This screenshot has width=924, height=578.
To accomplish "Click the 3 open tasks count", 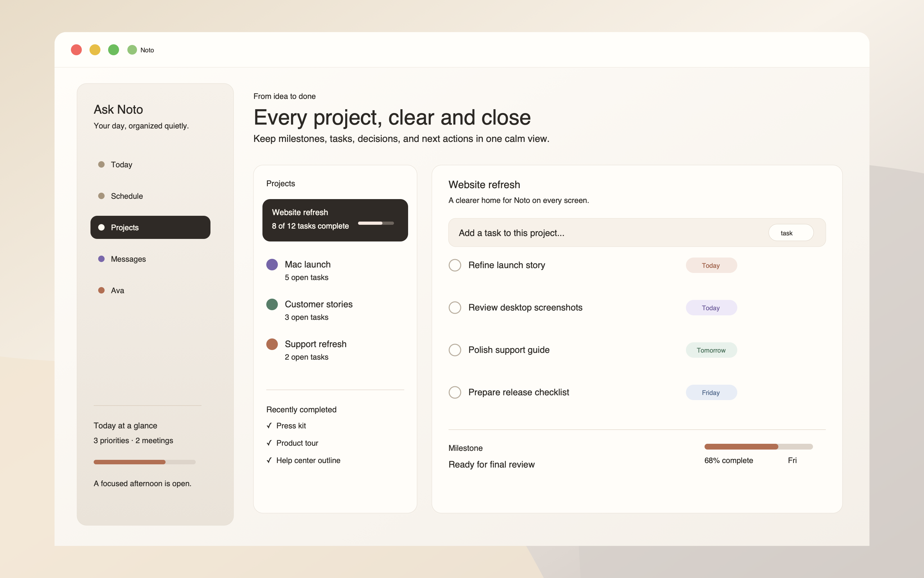I will click(x=306, y=317).
